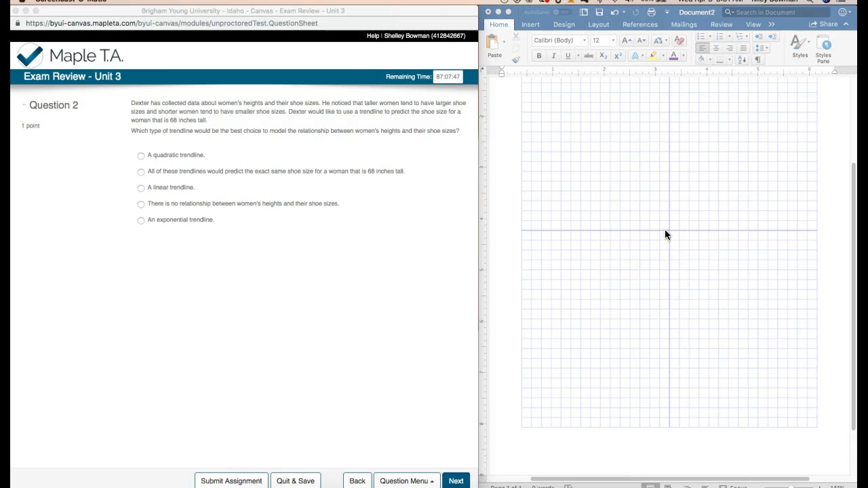This screenshot has height=488, width=868.
Task: Collapse Question 2 with the dash toggle
Action: [x=24, y=104]
